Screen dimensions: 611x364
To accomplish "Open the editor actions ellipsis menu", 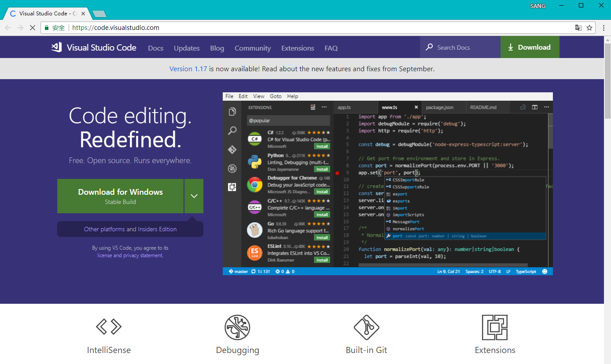I will 546,107.
